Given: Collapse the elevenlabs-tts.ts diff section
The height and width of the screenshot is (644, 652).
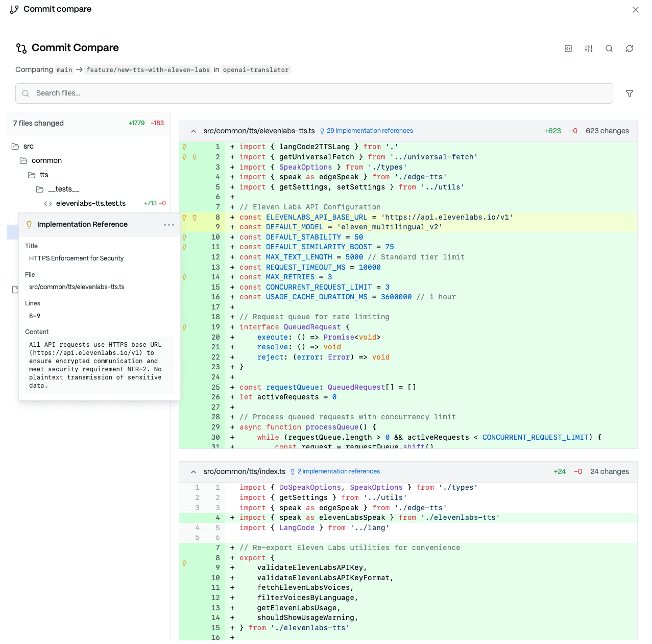Looking at the screenshot, I should 194,131.
